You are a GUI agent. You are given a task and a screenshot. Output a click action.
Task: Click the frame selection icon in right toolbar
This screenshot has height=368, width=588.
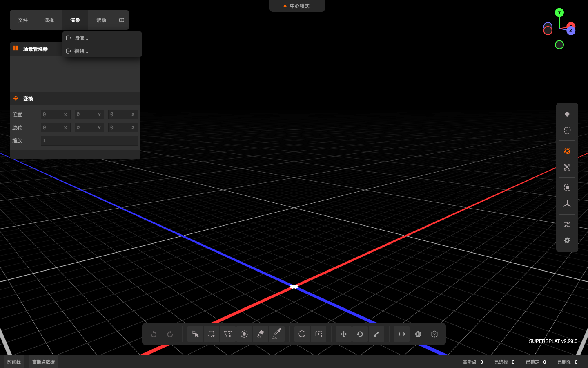[x=567, y=188]
